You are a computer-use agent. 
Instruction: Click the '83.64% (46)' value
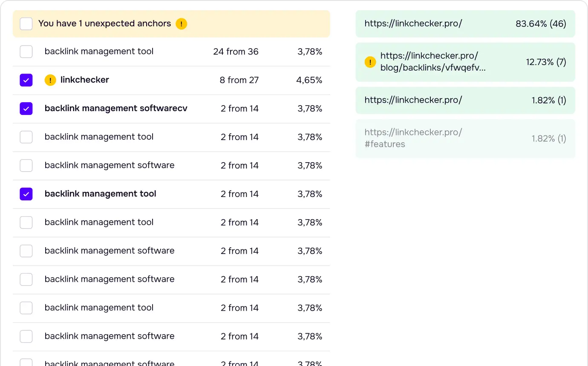tap(541, 24)
